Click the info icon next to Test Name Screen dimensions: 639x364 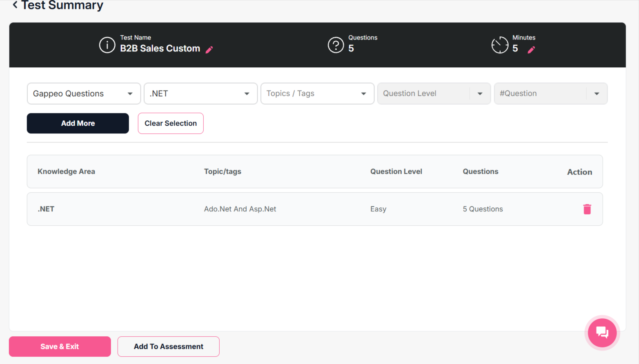pos(107,45)
